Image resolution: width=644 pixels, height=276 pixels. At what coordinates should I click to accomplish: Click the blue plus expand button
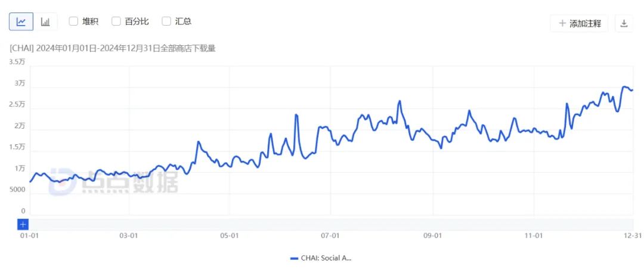coord(23,225)
